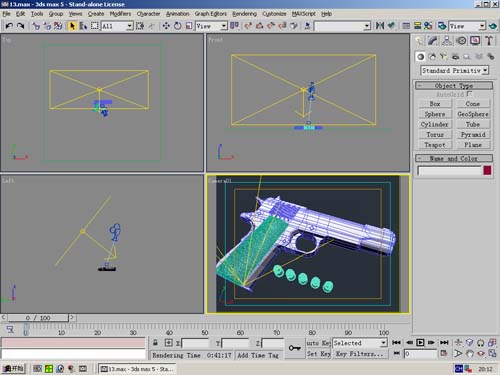
Task: Click the red object color swatch
Action: tap(487, 170)
